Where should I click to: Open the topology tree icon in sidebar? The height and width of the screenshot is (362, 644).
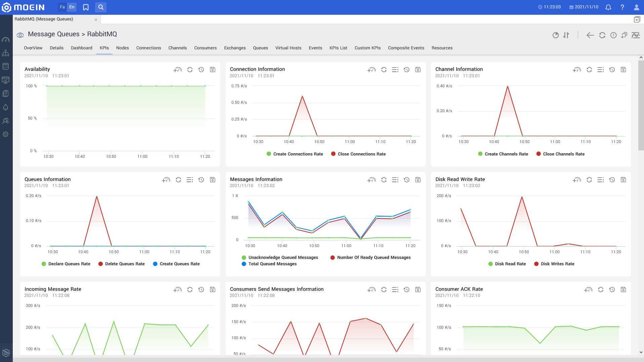[6, 53]
